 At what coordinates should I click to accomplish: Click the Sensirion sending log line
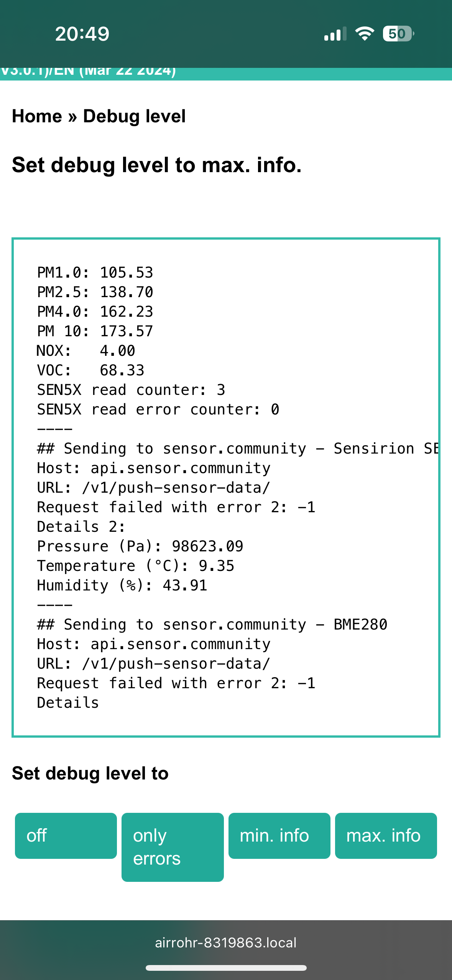238,449
